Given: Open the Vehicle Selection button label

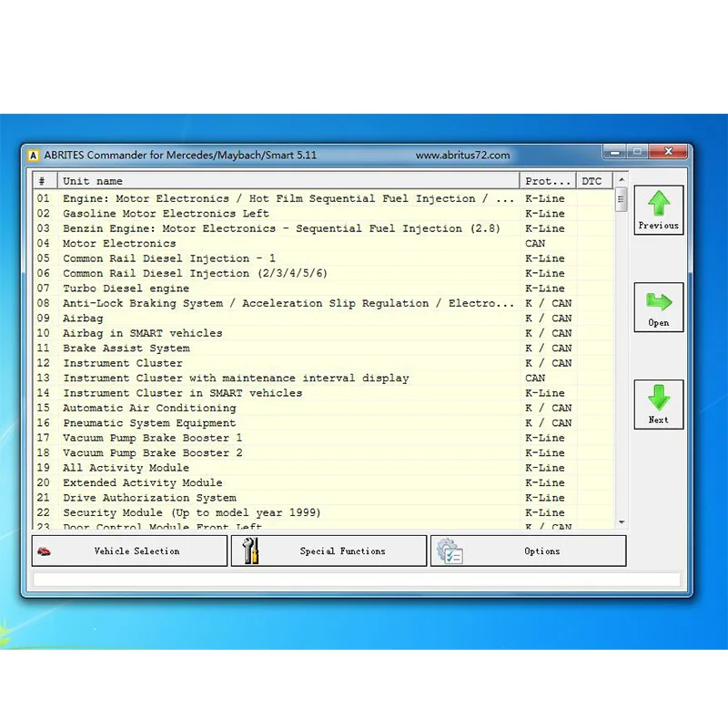Looking at the screenshot, I should click(x=137, y=551).
